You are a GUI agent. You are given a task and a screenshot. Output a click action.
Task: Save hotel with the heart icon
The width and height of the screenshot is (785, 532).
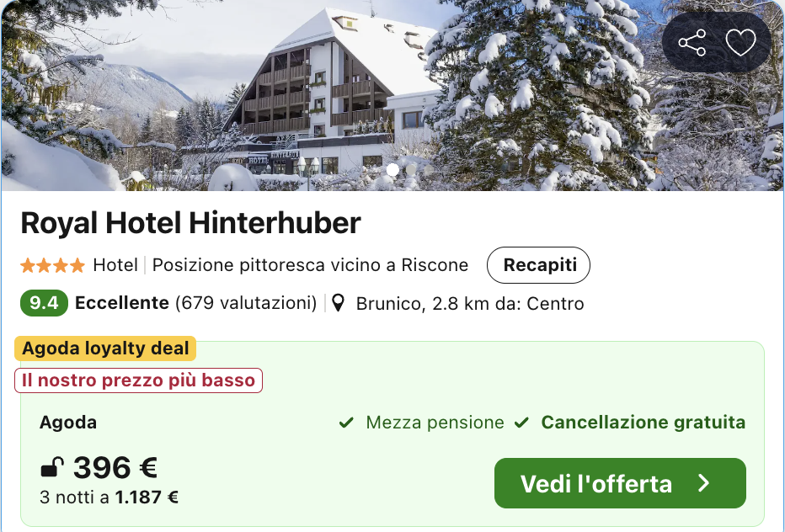[740, 43]
